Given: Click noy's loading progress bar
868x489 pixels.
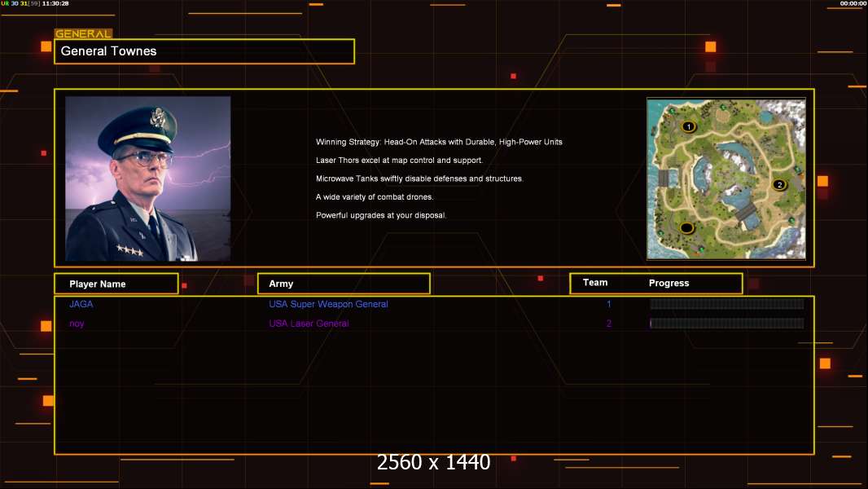Looking at the screenshot, I should (726, 324).
